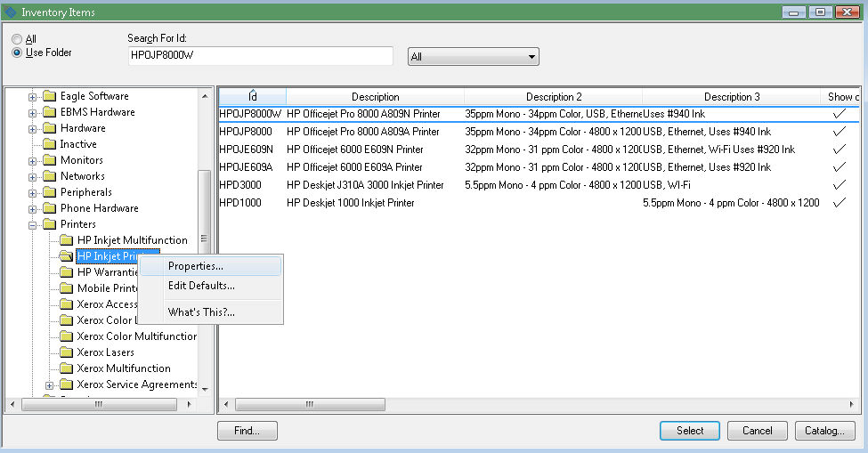The image size is (868, 453).
Task: Collapse the Printers tree node
Action: coord(33,224)
